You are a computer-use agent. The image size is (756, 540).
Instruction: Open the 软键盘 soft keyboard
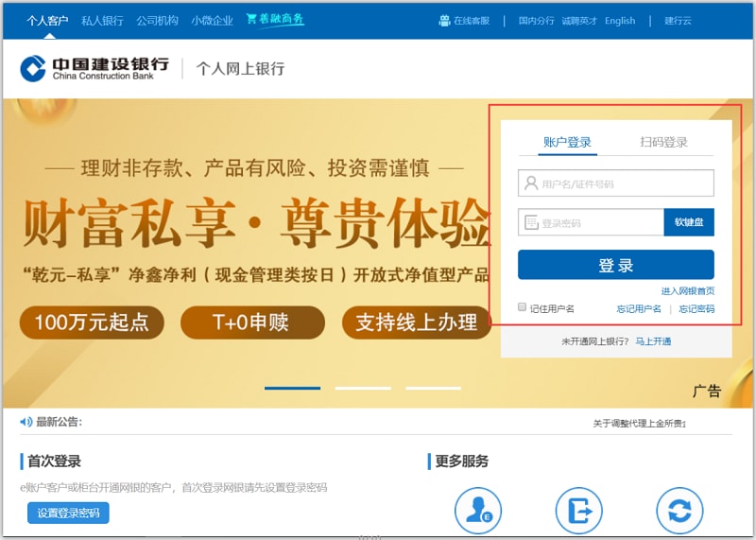(688, 222)
